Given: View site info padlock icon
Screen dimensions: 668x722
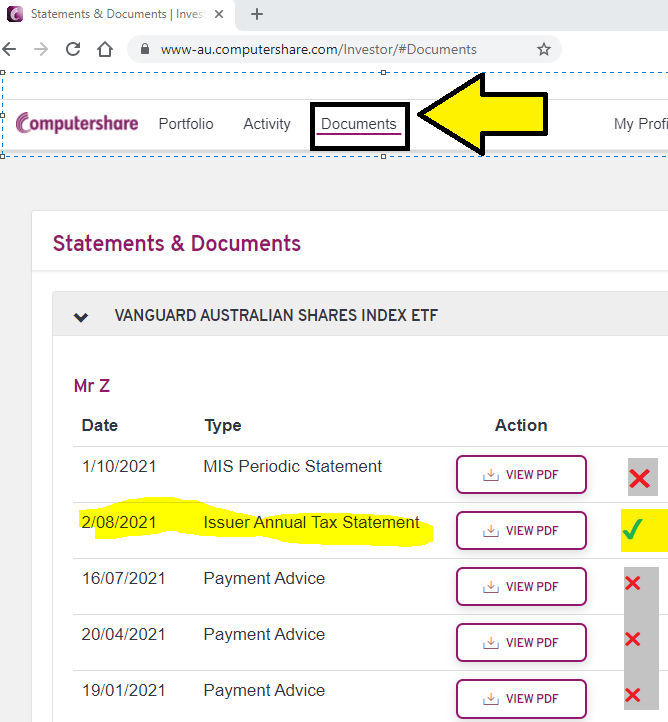Looking at the screenshot, I should click(145, 49).
